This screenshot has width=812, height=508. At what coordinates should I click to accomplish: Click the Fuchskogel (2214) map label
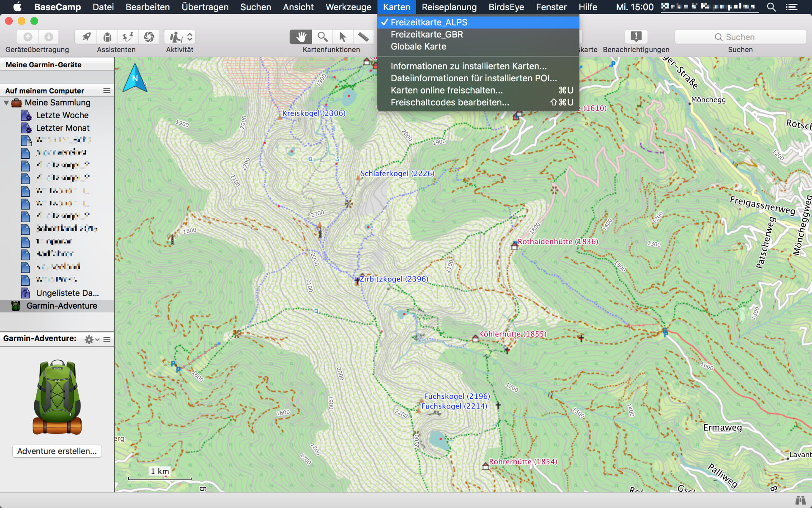pyautogui.click(x=454, y=406)
